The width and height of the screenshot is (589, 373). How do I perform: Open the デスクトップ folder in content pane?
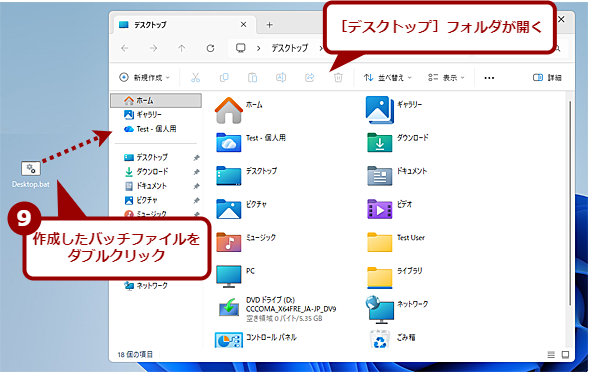click(228, 175)
